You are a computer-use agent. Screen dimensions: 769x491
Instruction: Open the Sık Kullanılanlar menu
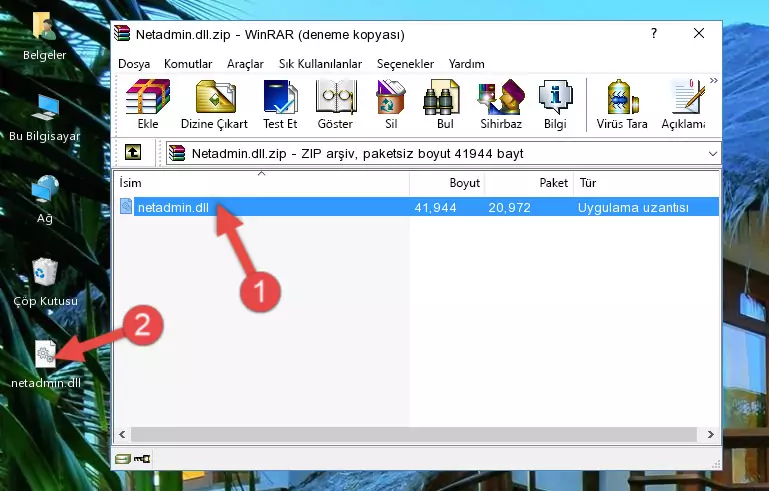point(320,64)
